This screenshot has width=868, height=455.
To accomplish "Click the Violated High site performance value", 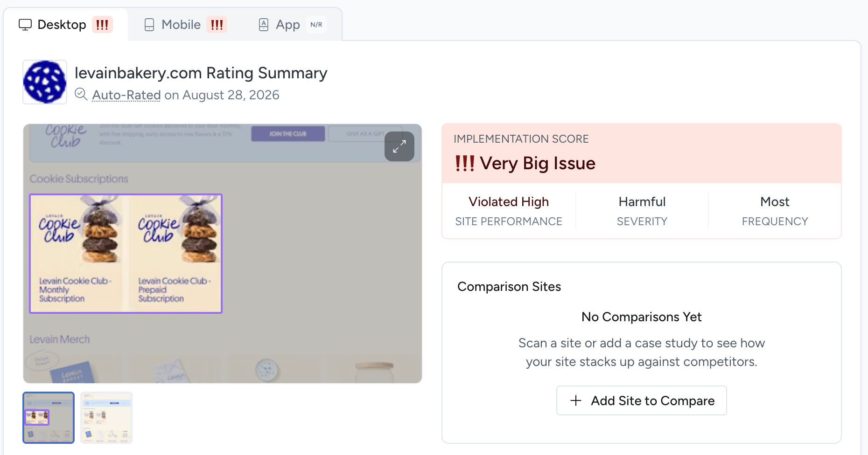I will pos(509,202).
